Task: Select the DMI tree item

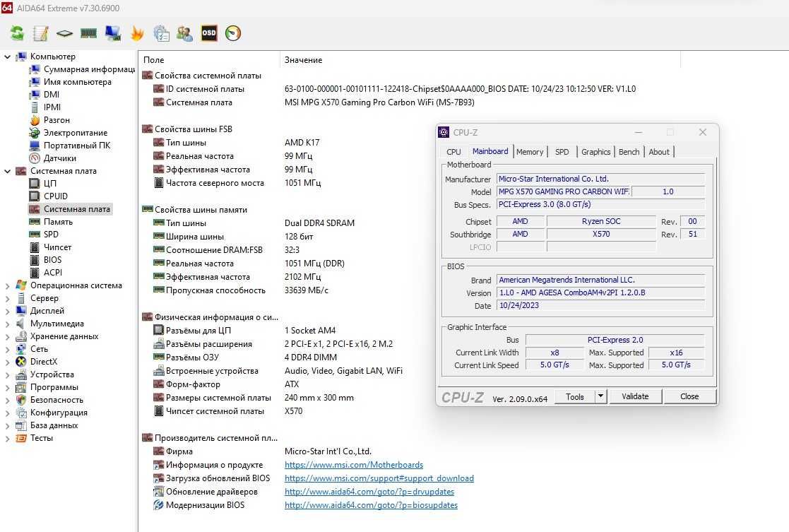Action: [45, 95]
